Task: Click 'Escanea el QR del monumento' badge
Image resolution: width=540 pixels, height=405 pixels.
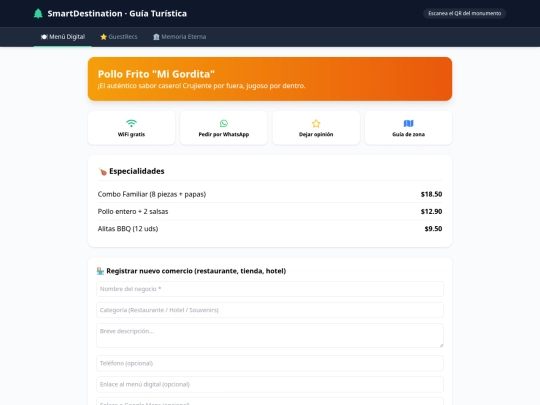Action: click(464, 13)
